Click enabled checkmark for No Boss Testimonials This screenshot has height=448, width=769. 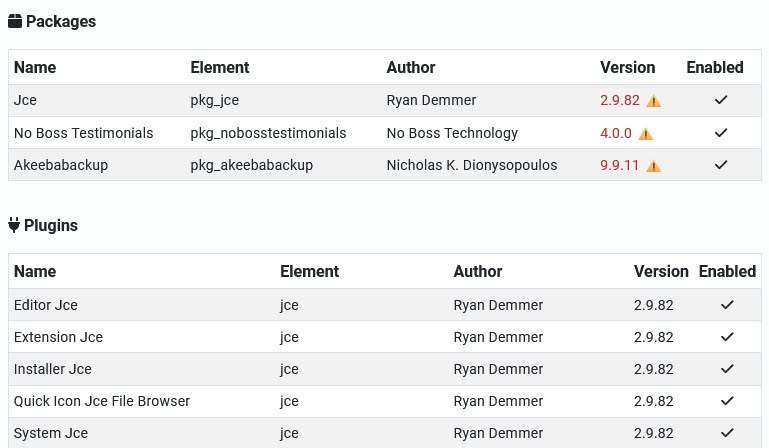click(x=721, y=133)
